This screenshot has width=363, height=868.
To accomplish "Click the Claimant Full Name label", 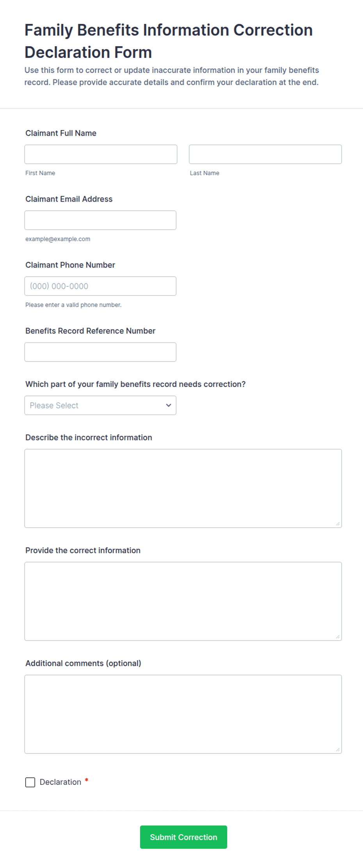I will pos(61,133).
